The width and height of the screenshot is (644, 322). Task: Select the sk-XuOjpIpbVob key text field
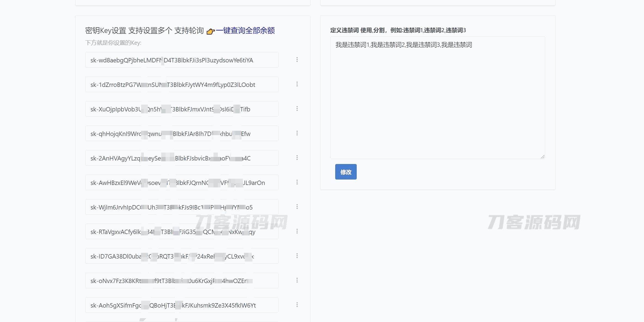tap(182, 109)
